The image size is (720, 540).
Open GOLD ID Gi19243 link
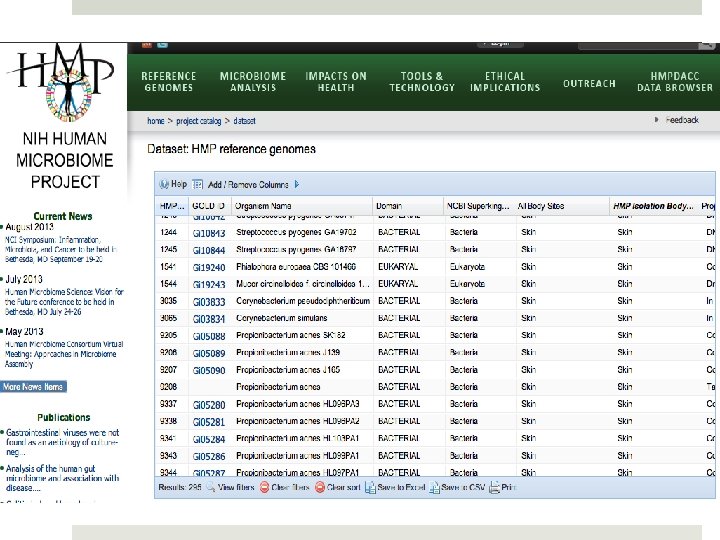tap(209, 285)
